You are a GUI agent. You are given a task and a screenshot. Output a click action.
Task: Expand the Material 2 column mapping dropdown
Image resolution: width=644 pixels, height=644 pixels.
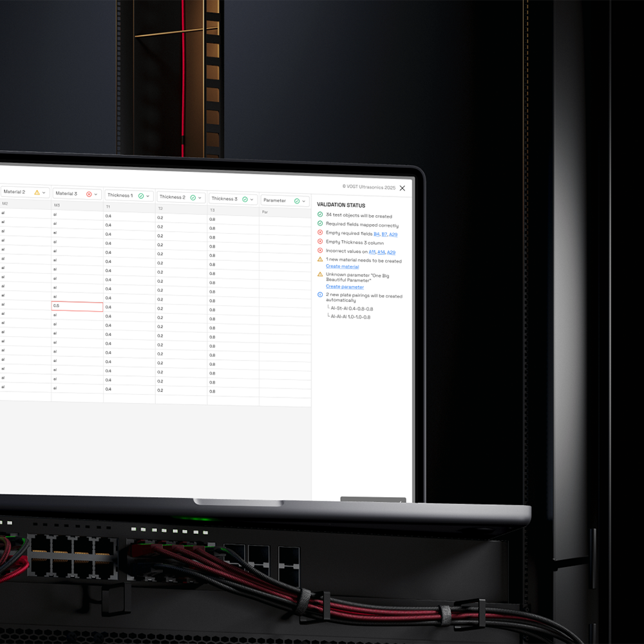[44, 193]
